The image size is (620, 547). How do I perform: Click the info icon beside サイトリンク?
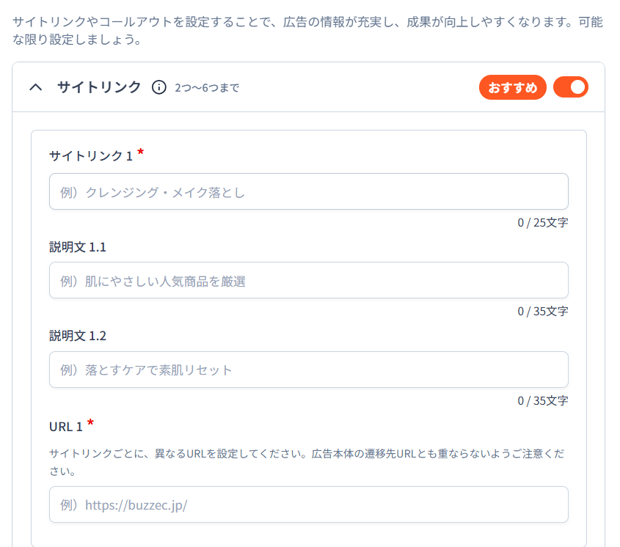click(x=158, y=87)
